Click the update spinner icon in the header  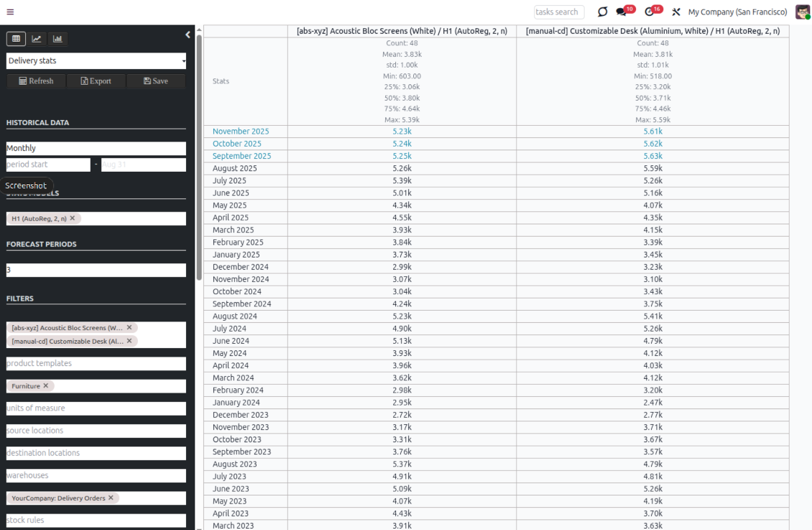[602, 12]
